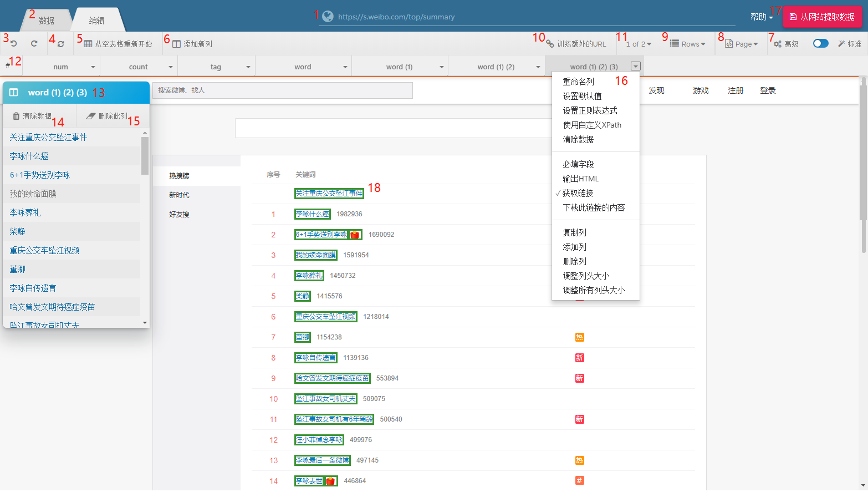Open the Page dropdown
Screen dimensions: 868x492
[742, 44]
